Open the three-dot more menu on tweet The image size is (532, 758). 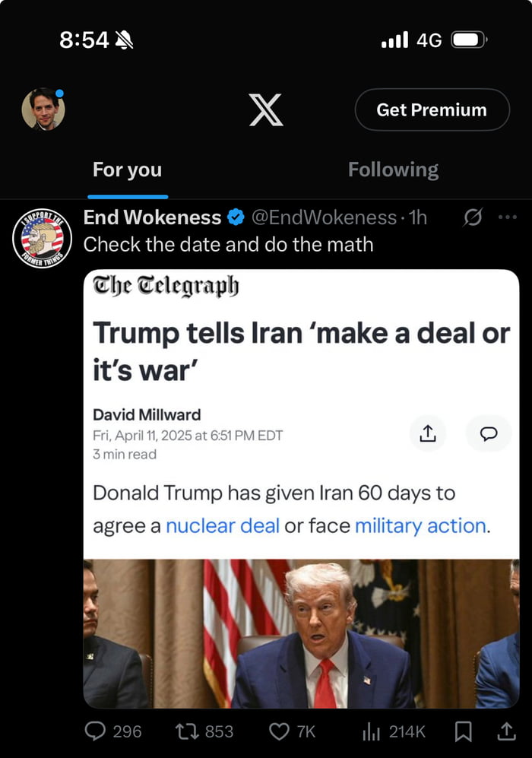[507, 217]
